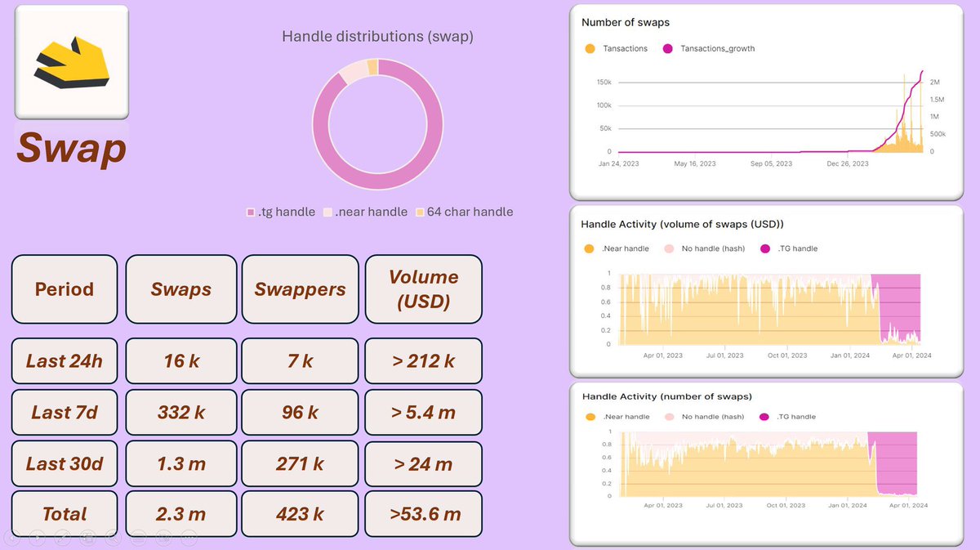The height and width of the screenshot is (550, 980).
Task: Click .Near handle legend in number of swaps chart
Action: point(617,417)
